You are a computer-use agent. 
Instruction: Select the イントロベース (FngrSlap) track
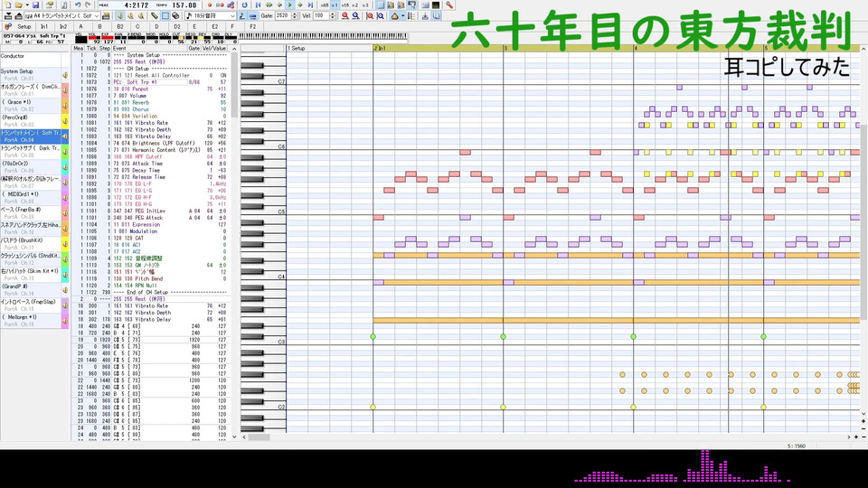(30, 305)
